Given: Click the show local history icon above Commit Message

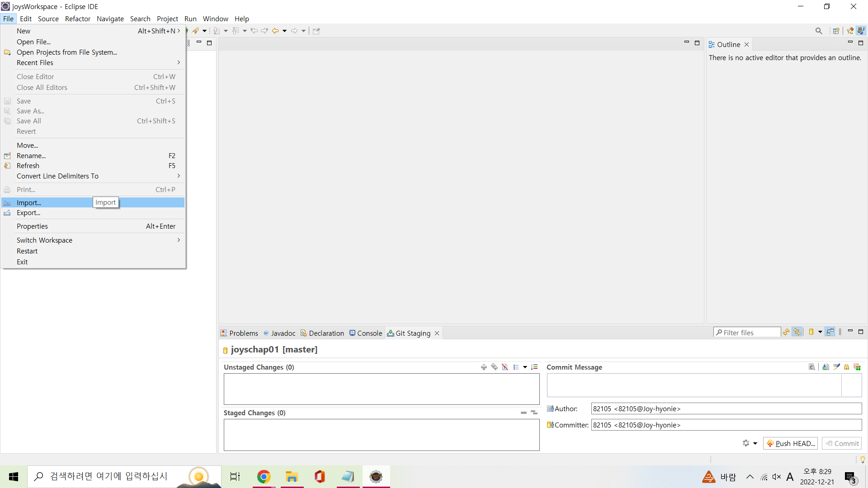Looking at the screenshot, I should coord(812,367).
